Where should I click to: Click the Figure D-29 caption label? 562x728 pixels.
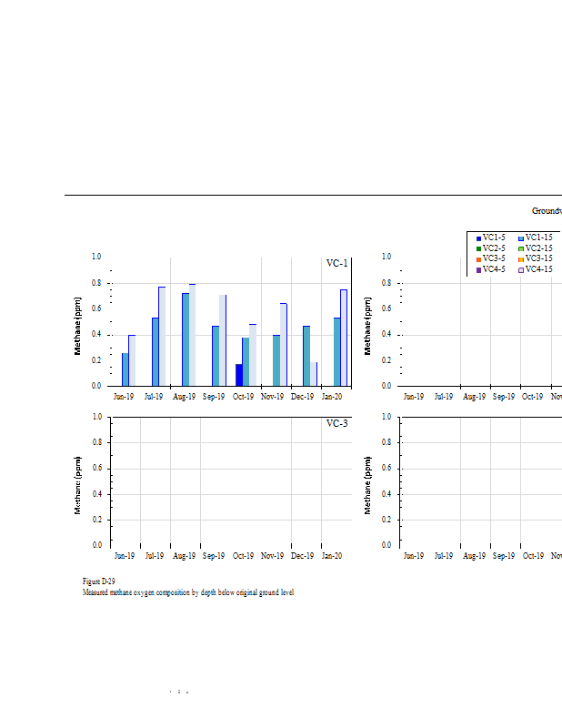pyautogui.click(x=98, y=581)
